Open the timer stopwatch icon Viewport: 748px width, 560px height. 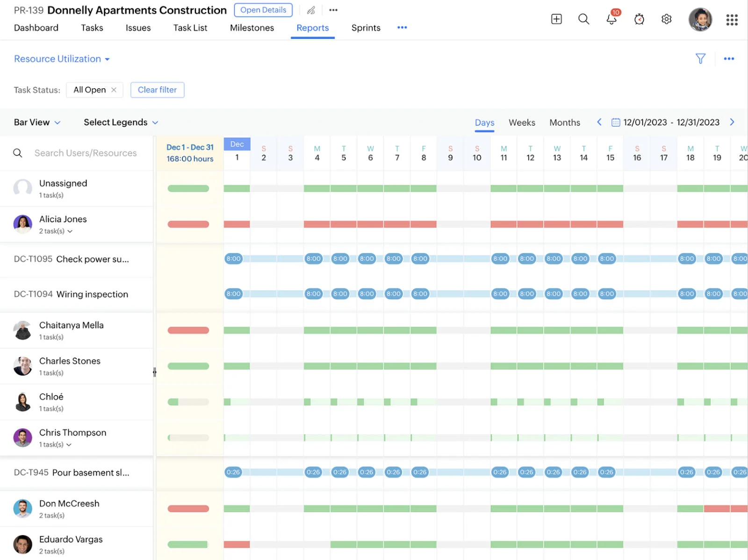pos(639,19)
